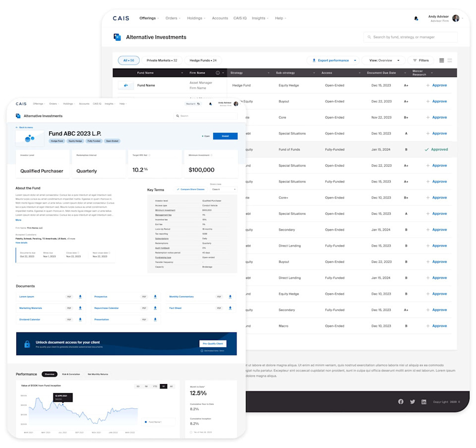This screenshot has height=448, width=476.
Task: Download the Fact Sheet PDF
Action: (x=230, y=308)
